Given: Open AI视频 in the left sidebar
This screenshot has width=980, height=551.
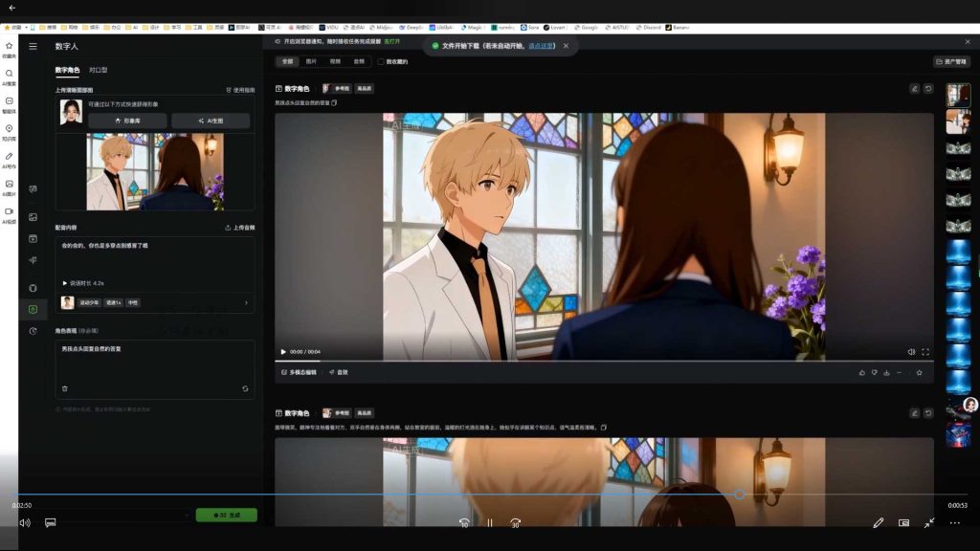Looking at the screenshot, I should click(9, 213).
